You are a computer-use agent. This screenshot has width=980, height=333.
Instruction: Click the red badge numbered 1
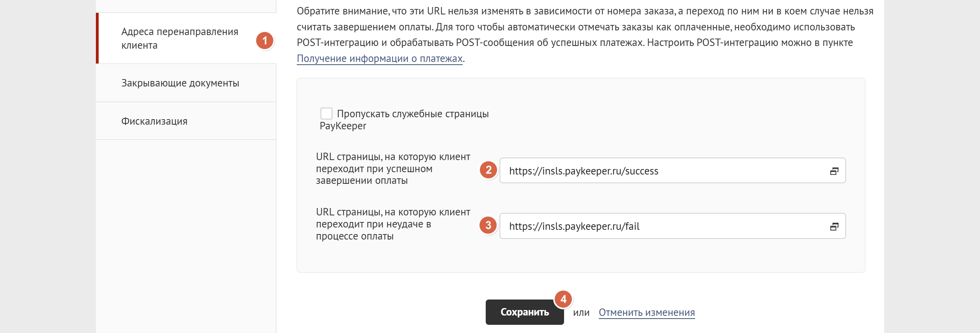click(265, 41)
